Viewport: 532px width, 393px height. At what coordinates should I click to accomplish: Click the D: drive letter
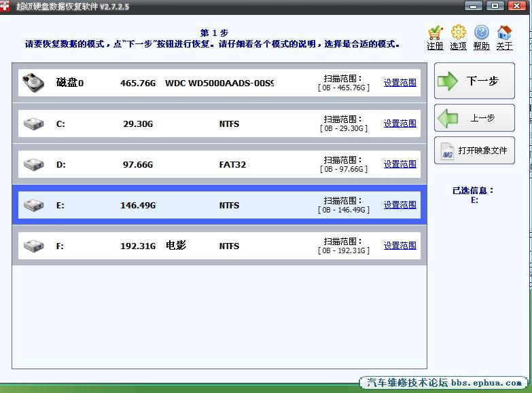tap(60, 165)
